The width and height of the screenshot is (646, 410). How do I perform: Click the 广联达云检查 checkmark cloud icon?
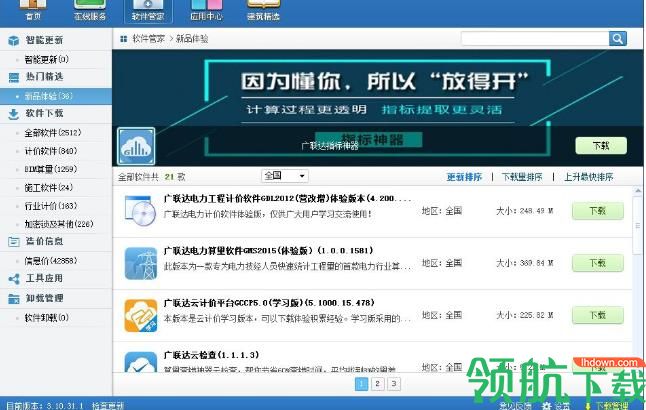point(140,362)
